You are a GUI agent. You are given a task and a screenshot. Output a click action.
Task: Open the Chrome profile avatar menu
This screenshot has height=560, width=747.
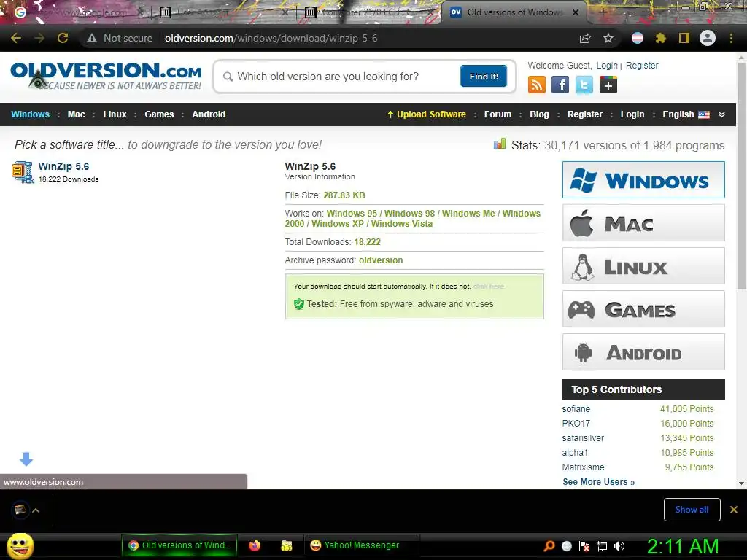click(708, 38)
